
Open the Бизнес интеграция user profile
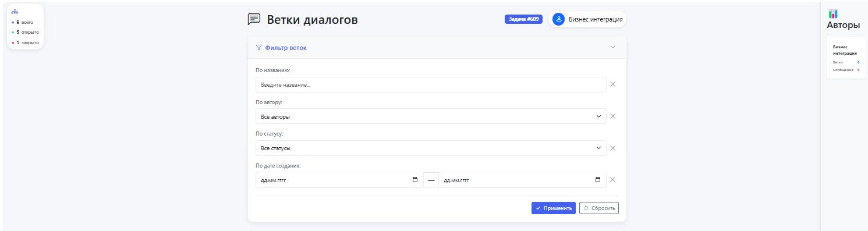tap(587, 19)
